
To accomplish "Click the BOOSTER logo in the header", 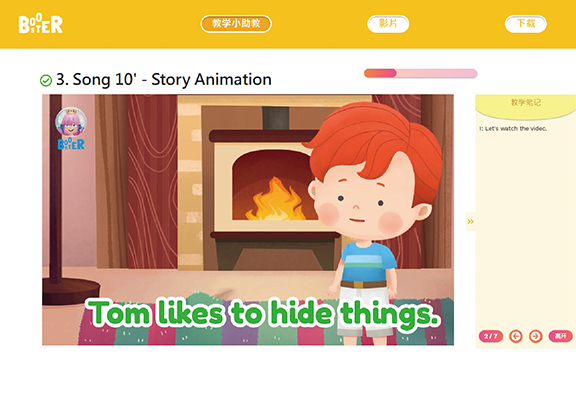I will coord(41,24).
